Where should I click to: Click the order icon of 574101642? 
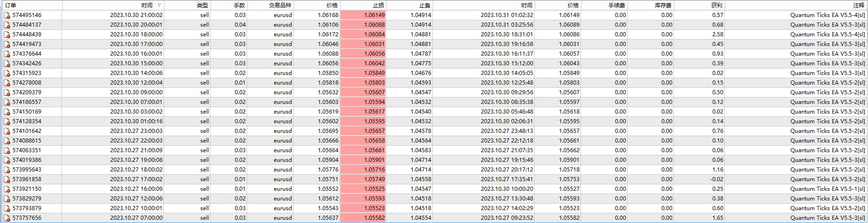click(7, 131)
